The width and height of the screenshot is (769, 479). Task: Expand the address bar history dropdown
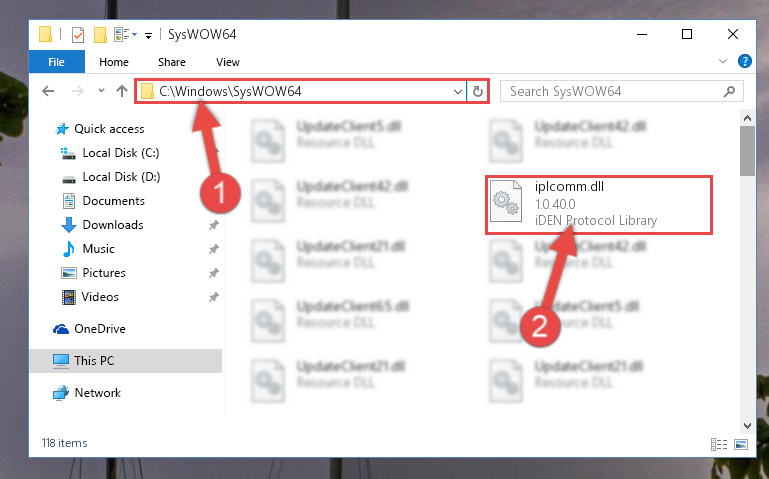click(458, 92)
